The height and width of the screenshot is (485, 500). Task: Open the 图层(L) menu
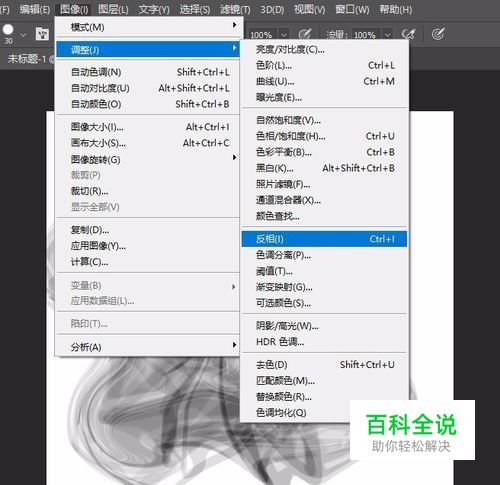pyautogui.click(x=113, y=10)
